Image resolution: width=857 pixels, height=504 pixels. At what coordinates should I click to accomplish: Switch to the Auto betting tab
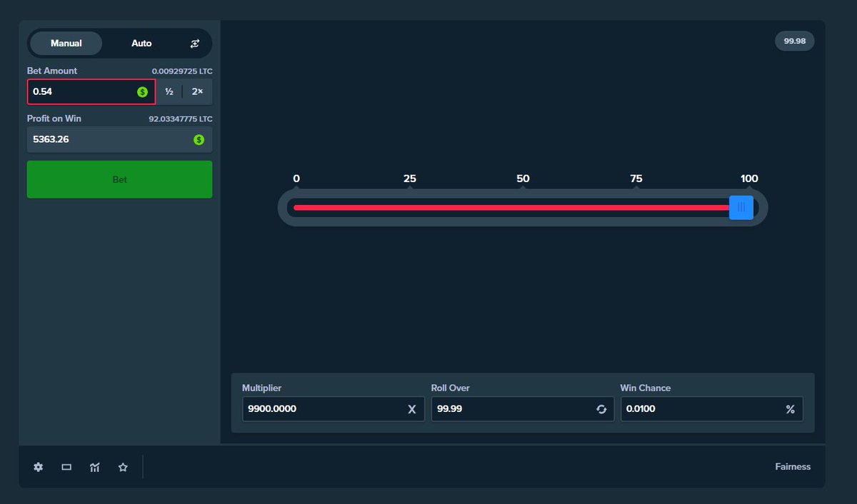click(x=141, y=44)
